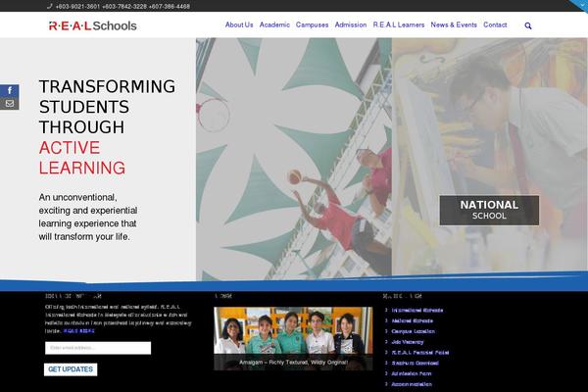Click the Read More link in footer
Image resolution: width=588 pixels, height=392 pixels.
(x=78, y=331)
